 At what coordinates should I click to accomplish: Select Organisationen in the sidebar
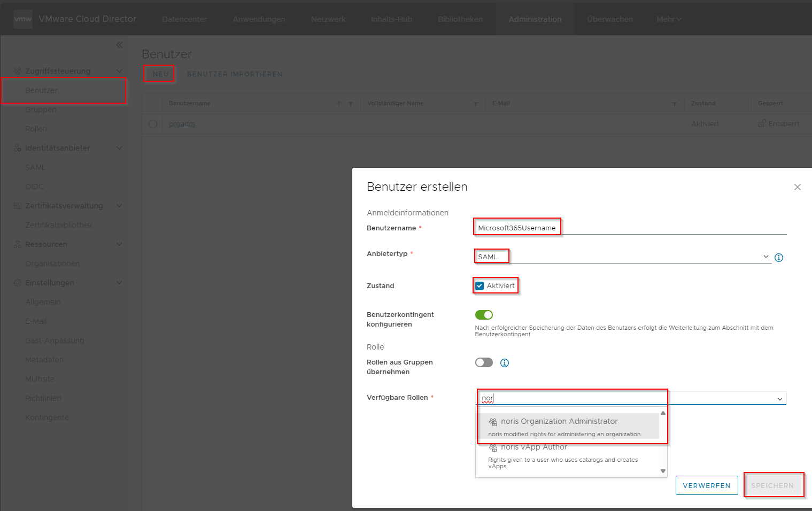[52, 264]
